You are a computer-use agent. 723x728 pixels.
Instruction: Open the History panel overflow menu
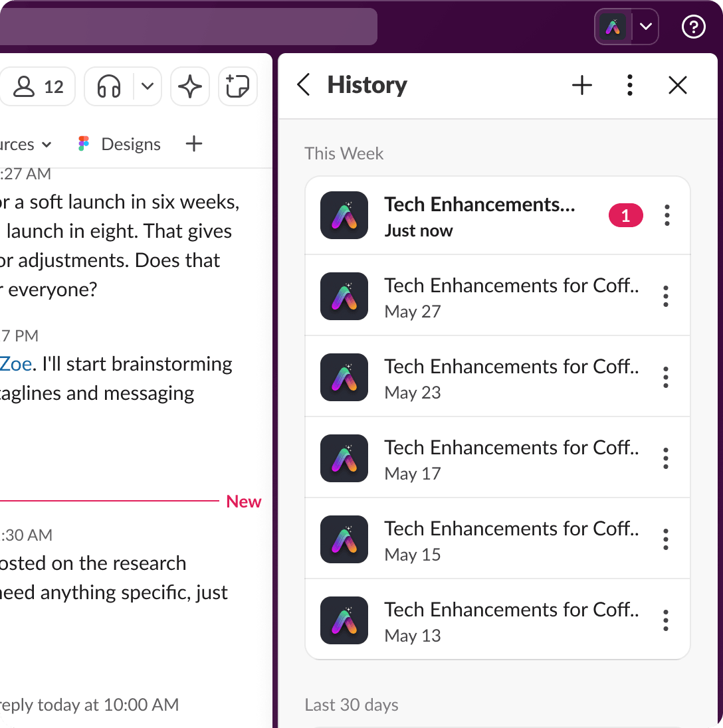(629, 85)
